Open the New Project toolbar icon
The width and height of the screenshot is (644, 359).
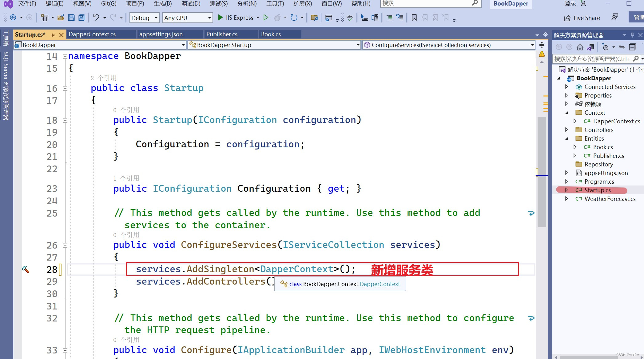(x=45, y=18)
